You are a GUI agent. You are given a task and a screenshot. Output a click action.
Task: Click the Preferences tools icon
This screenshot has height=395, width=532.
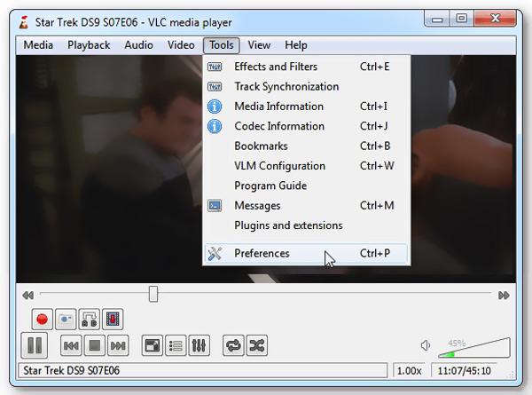click(215, 253)
